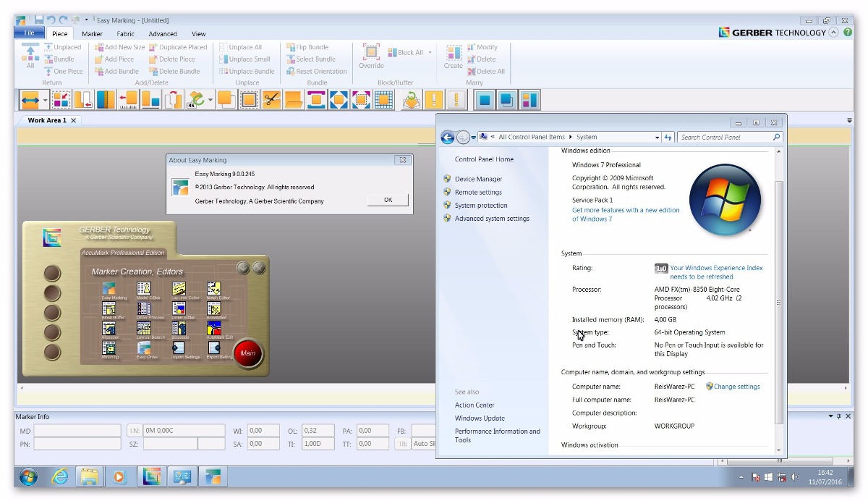Open recent pages dropdown beside the Forward button
This screenshot has width=868, height=501.
[x=474, y=137]
